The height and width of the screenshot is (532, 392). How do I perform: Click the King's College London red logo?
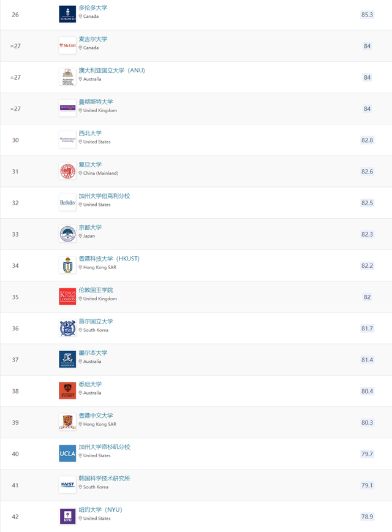click(67, 297)
